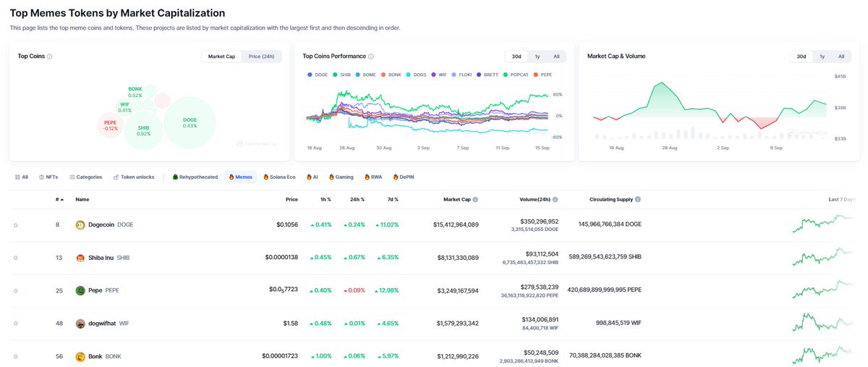Switch Top Coins view to Price (24h)
The height and width of the screenshot is (367, 868).
click(260, 56)
